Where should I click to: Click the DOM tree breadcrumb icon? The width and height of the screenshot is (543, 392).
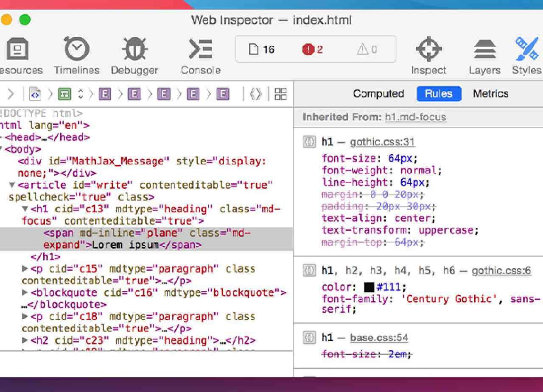[65, 94]
